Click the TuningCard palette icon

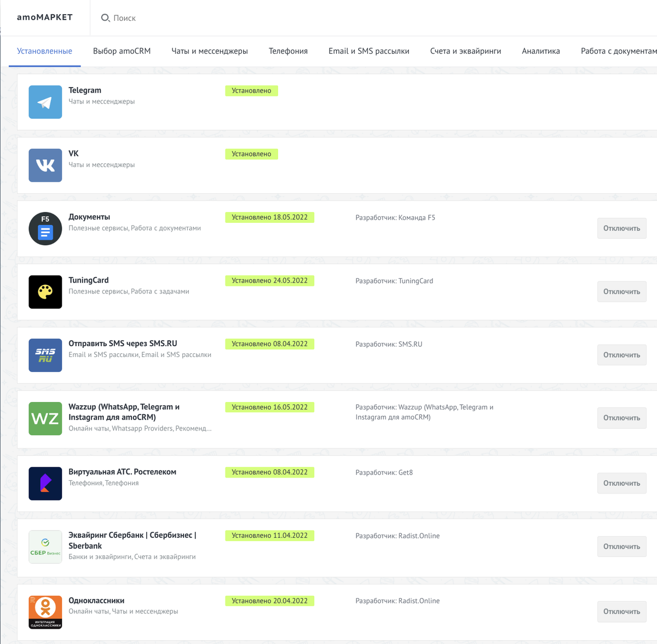45,292
